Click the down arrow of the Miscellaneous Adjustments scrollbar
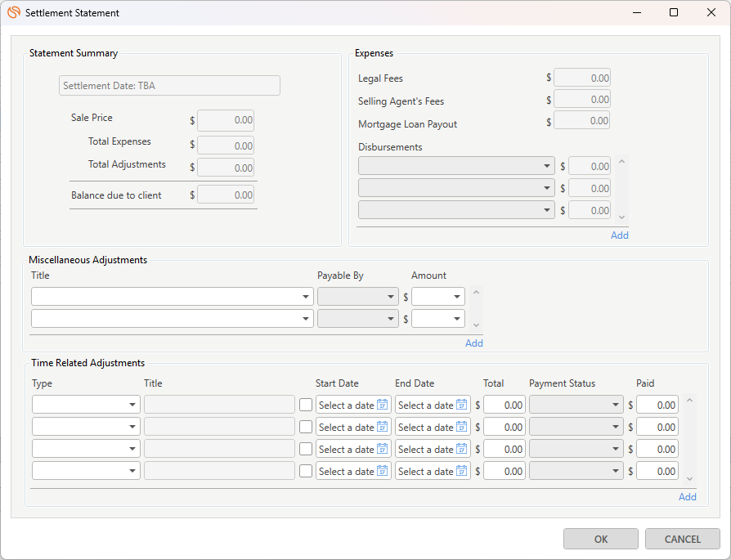731x560 pixels. (476, 325)
